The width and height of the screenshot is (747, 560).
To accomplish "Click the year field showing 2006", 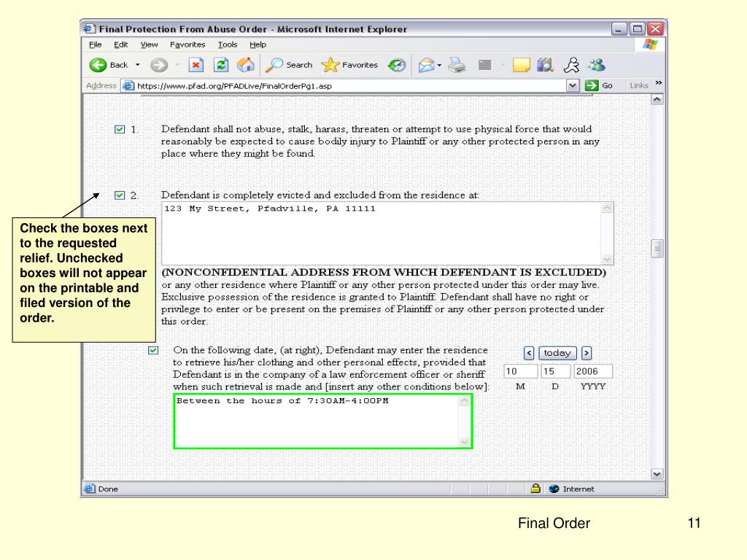I will [x=592, y=371].
